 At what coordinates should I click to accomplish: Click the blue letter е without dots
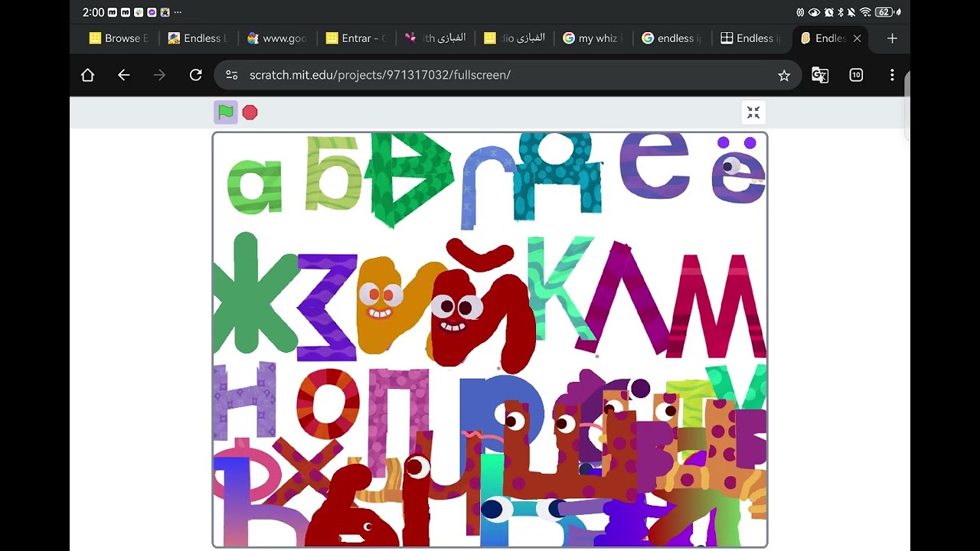click(653, 165)
